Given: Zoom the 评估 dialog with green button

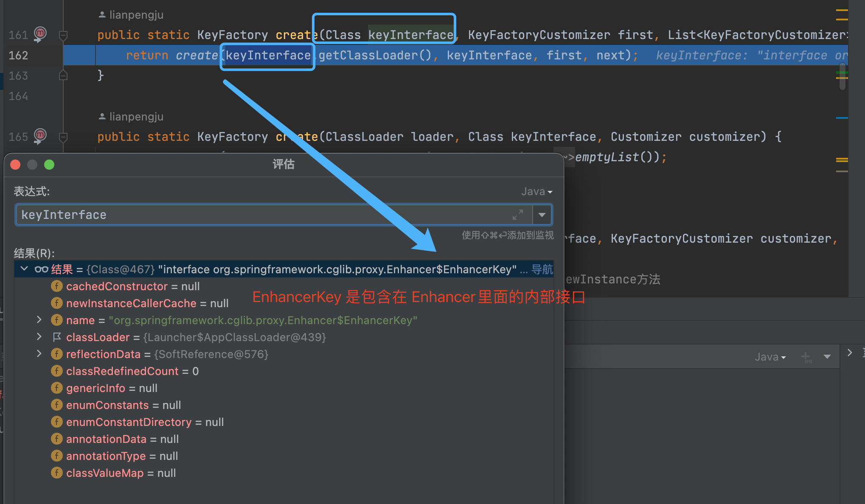Looking at the screenshot, I should tap(49, 165).
